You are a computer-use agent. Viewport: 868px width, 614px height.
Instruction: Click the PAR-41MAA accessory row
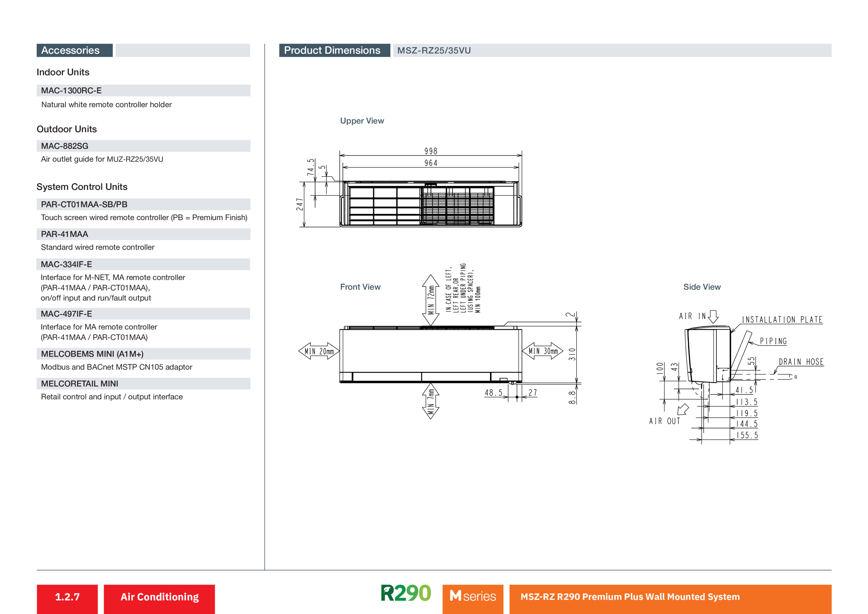click(x=143, y=234)
